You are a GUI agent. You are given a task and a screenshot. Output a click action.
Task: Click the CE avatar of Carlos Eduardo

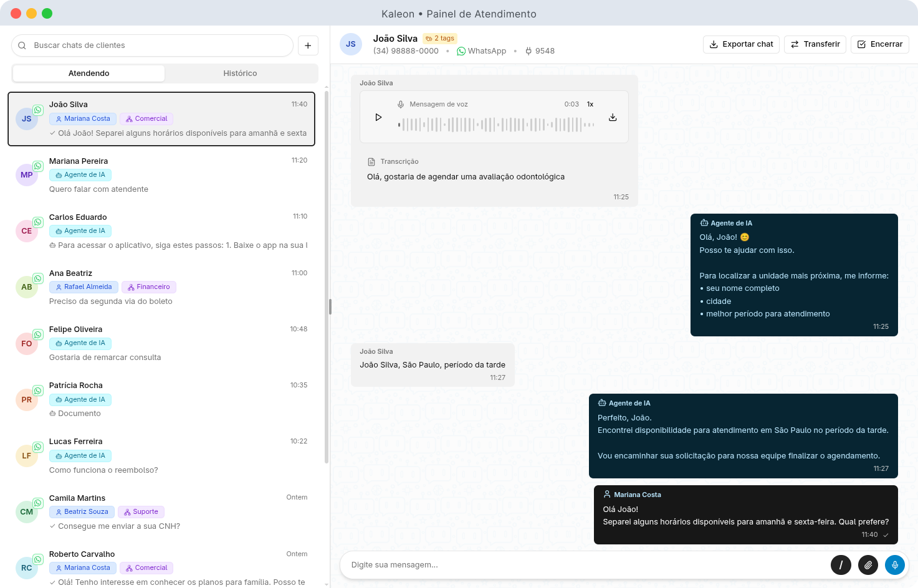[x=27, y=231]
